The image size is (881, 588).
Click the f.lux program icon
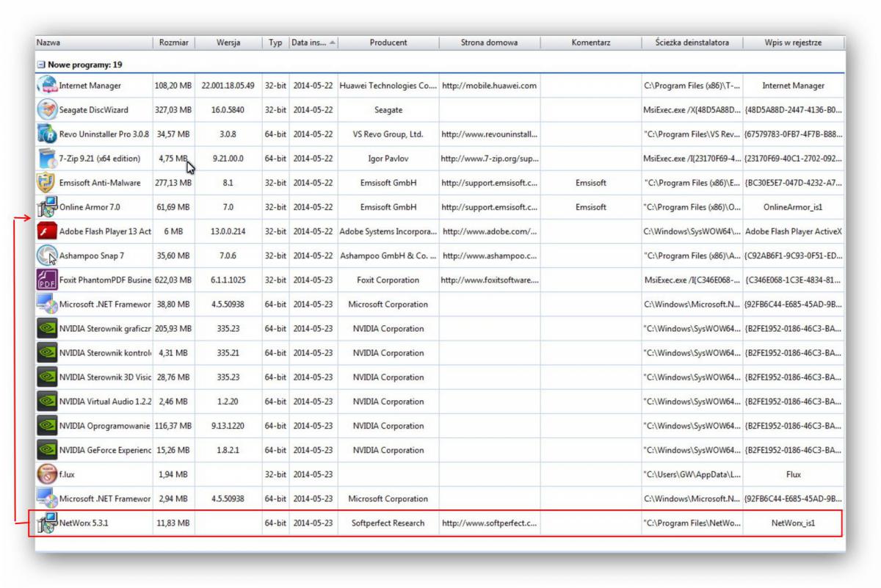point(47,474)
